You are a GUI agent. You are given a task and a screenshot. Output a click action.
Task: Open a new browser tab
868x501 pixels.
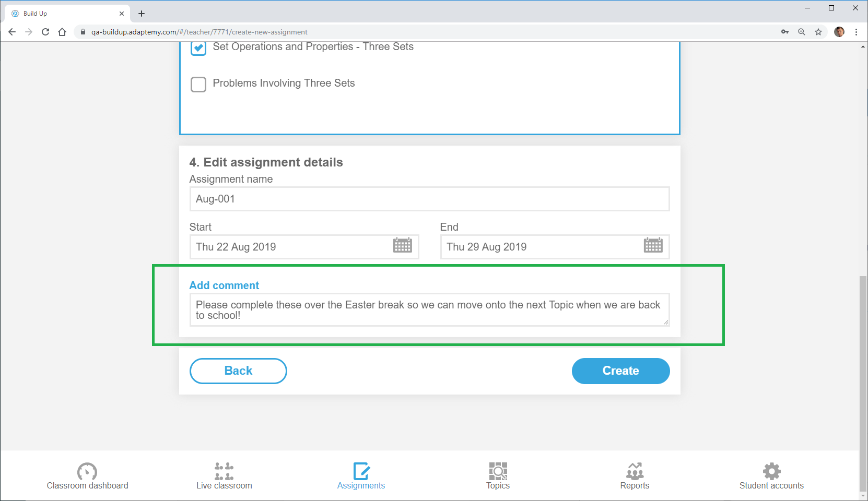(x=142, y=14)
